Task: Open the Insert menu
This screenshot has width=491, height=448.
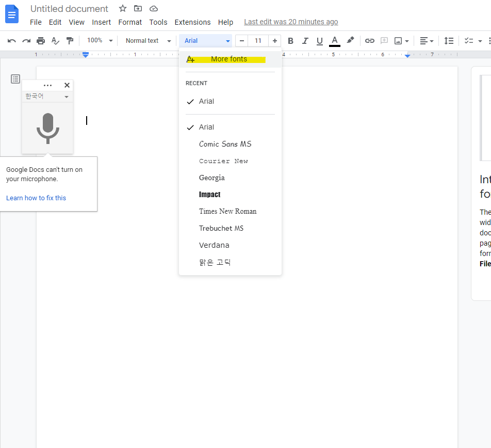Action: 102,22
